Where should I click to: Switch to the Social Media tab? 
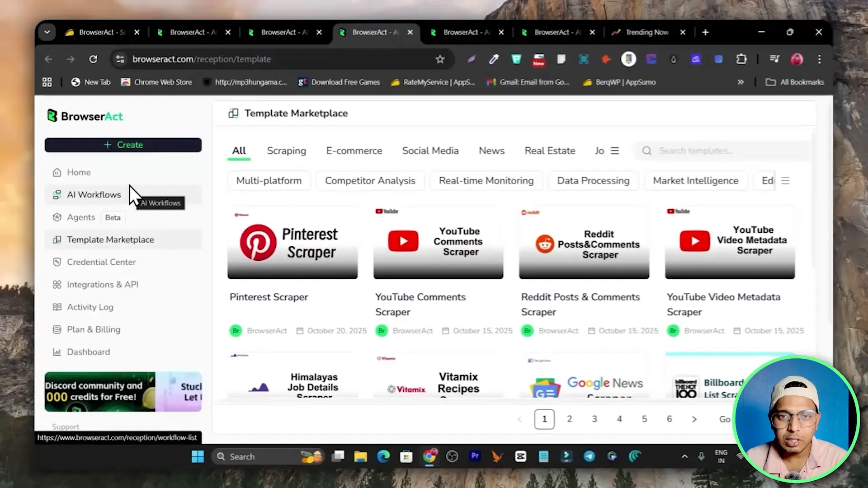click(430, 150)
